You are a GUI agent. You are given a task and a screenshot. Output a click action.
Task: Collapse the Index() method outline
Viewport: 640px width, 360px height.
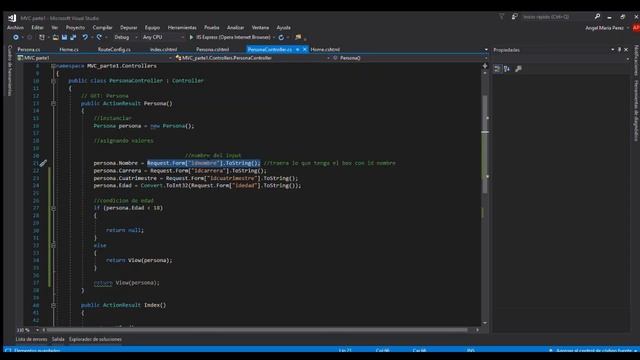(x=53, y=305)
